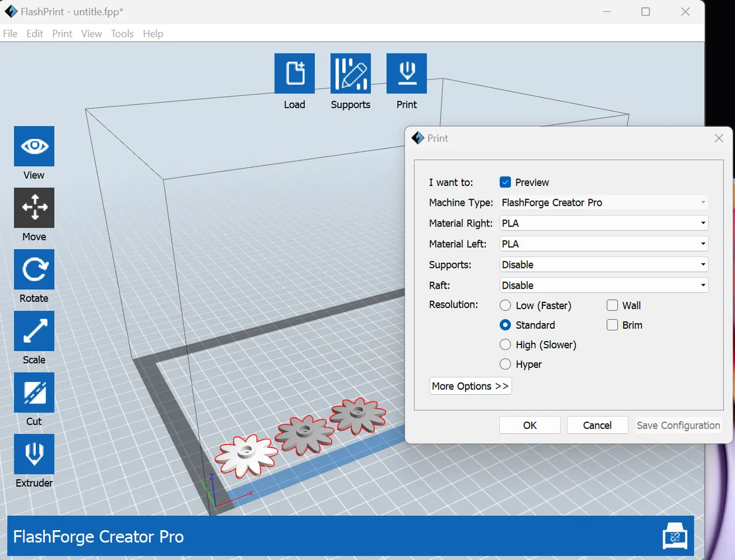Open the Machine Type dropdown

coord(604,203)
